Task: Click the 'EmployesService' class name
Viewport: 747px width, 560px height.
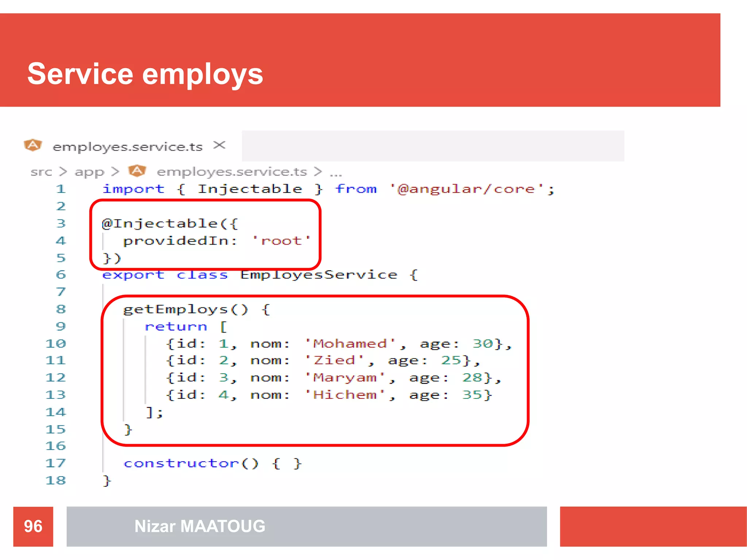Action: pyautogui.click(x=319, y=275)
